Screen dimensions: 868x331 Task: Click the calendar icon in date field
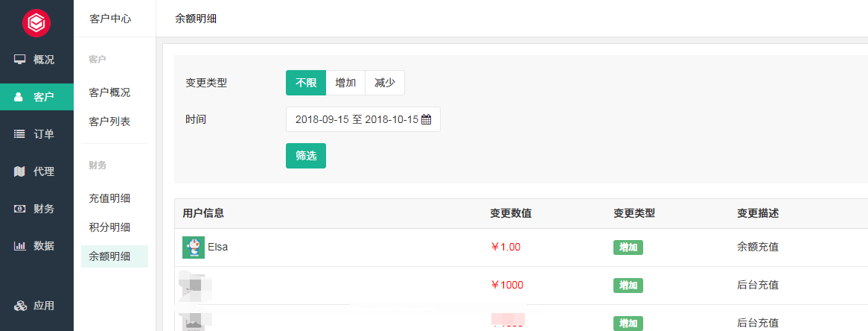(426, 119)
